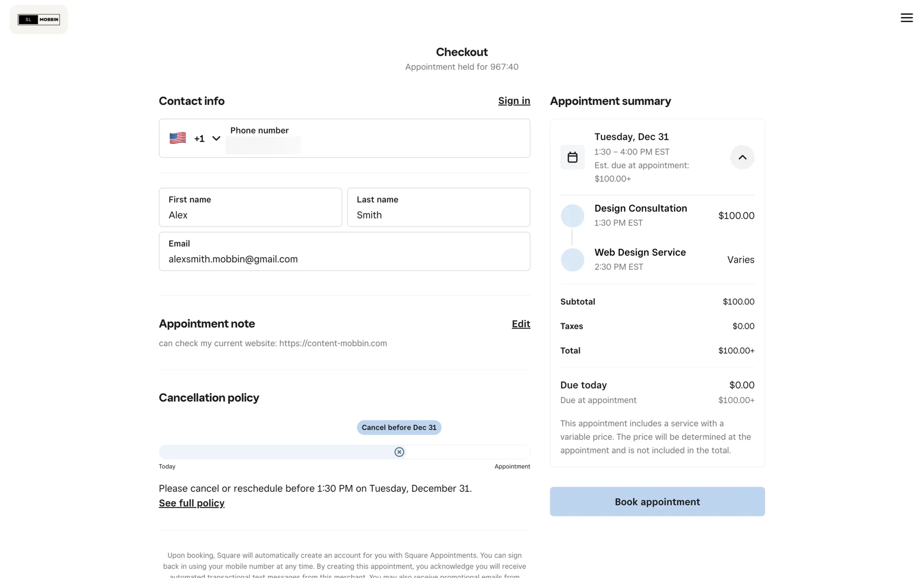Open the hamburger menu icon
This screenshot has height=578, width=924.
point(906,18)
